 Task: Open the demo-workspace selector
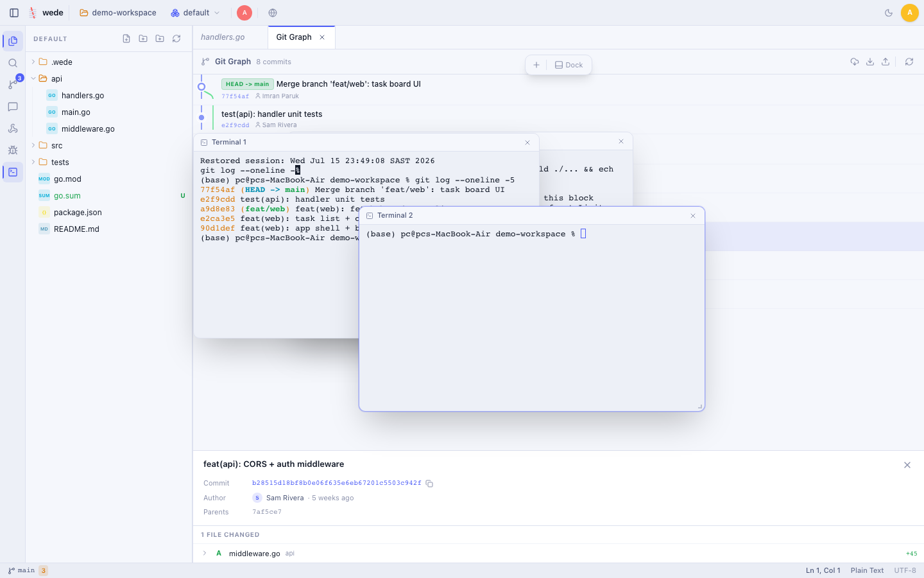point(118,13)
